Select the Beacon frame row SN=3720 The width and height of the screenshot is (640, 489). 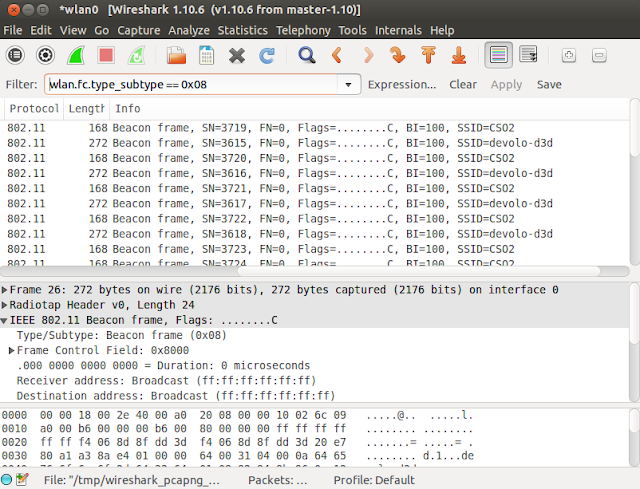[314, 158]
